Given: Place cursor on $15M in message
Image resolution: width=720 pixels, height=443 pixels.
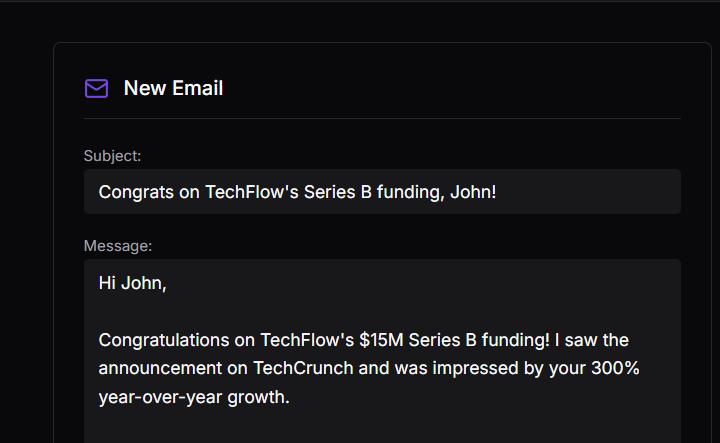Looking at the screenshot, I should point(381,340).
